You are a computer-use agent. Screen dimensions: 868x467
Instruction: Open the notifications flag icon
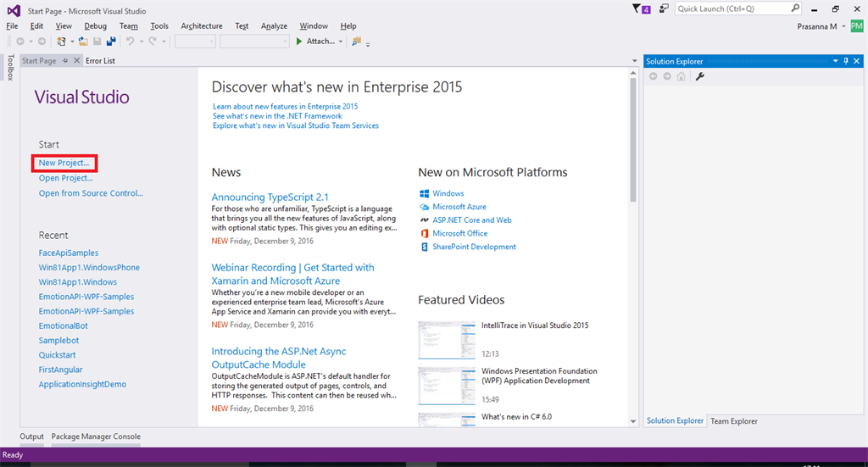click(x=638, y=8)
